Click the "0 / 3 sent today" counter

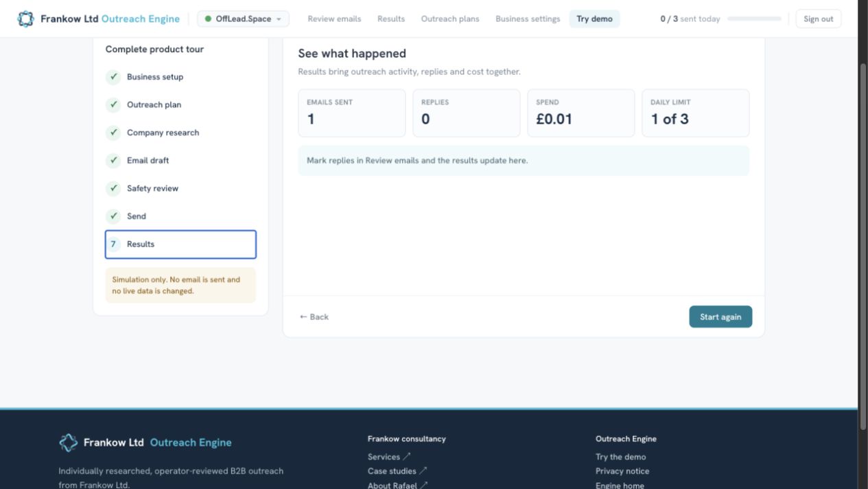(x=690, y=19)
